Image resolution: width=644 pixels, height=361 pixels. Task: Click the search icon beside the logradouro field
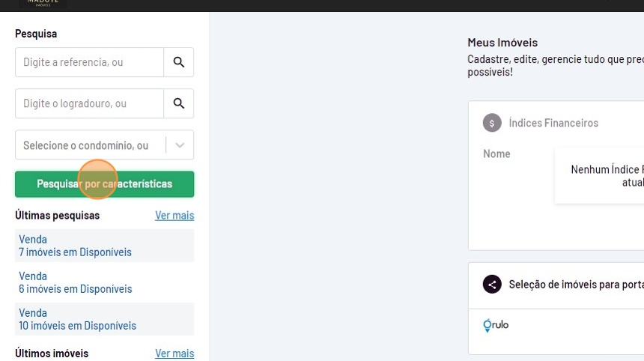[179, 103]
